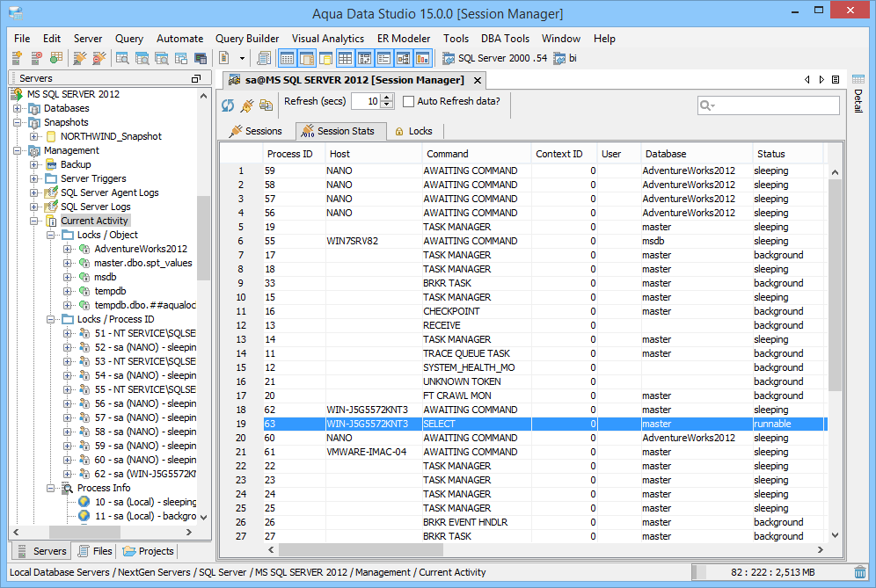Click the Connect plug icon in main toolbar
This screenshot has width=876, height=588.
point(80,58)
